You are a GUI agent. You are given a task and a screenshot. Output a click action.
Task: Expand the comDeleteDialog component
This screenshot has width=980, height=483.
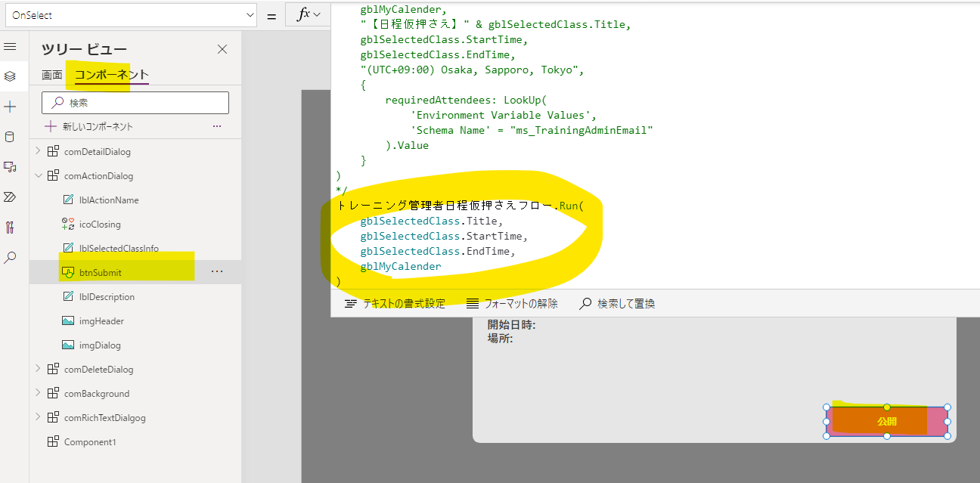coord(39,369)
